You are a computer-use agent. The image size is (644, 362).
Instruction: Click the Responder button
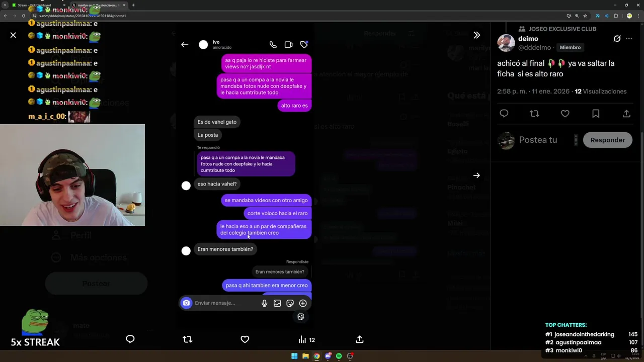(607, 140)
